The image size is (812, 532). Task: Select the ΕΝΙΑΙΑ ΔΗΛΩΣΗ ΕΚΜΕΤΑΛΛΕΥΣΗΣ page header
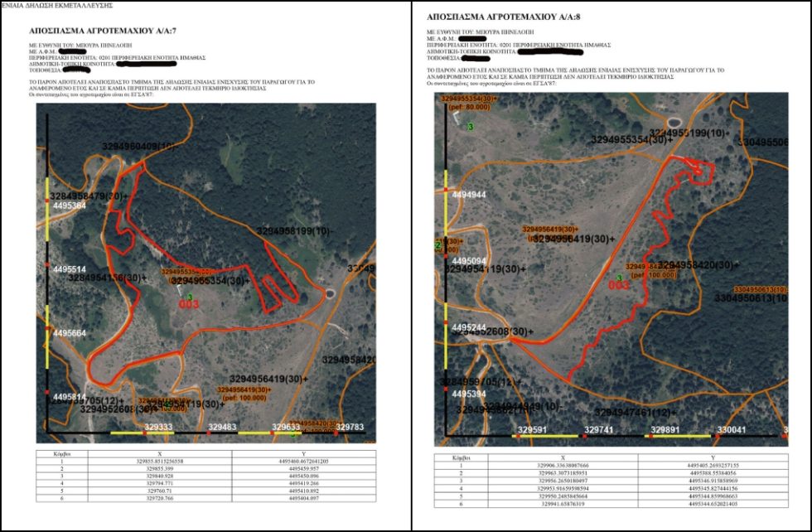point(57,5)
